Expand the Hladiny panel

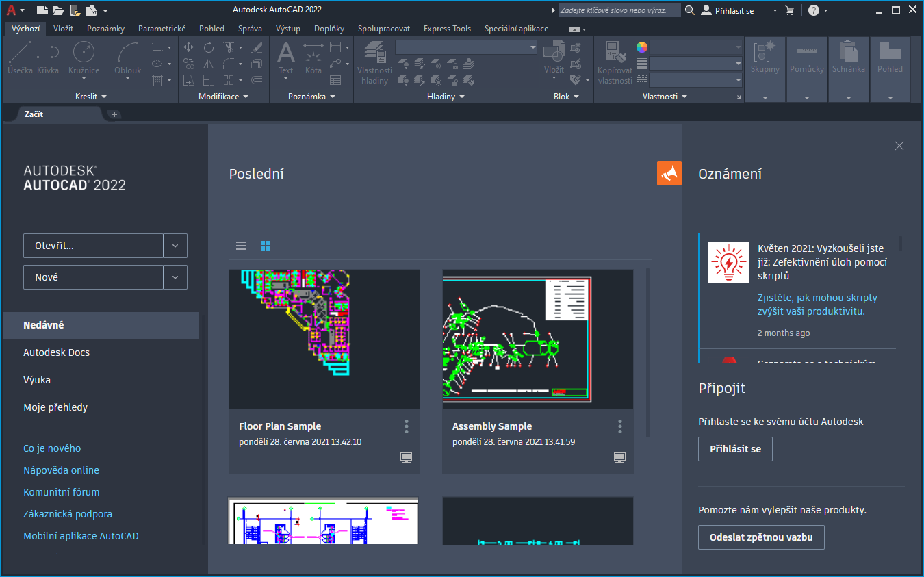click(x=446, y=97)
